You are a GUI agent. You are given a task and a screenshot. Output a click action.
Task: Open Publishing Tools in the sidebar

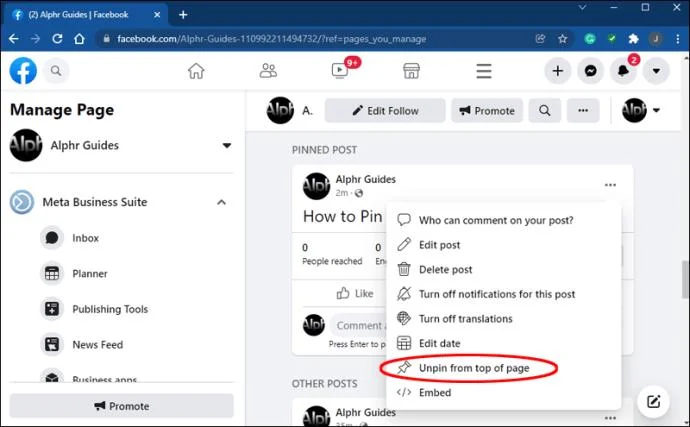(x=110, y=309)
